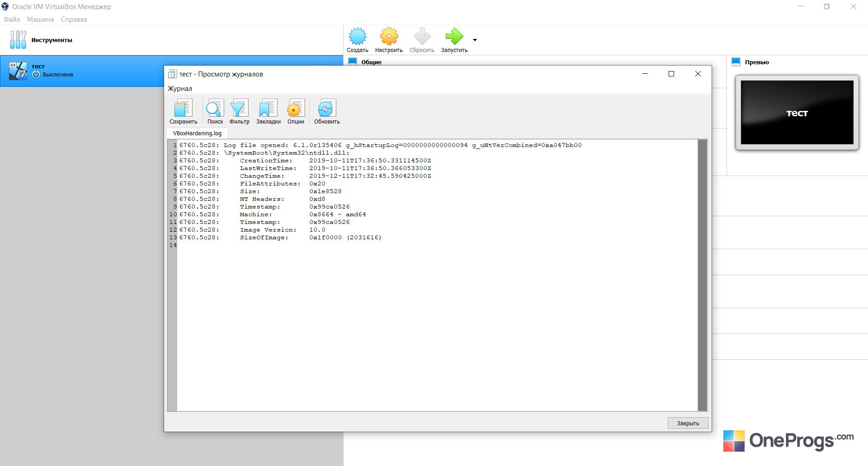The image size is (868, 466).
Task: Select the тест virtual machine entry
Action: click(x=81, y=71)
